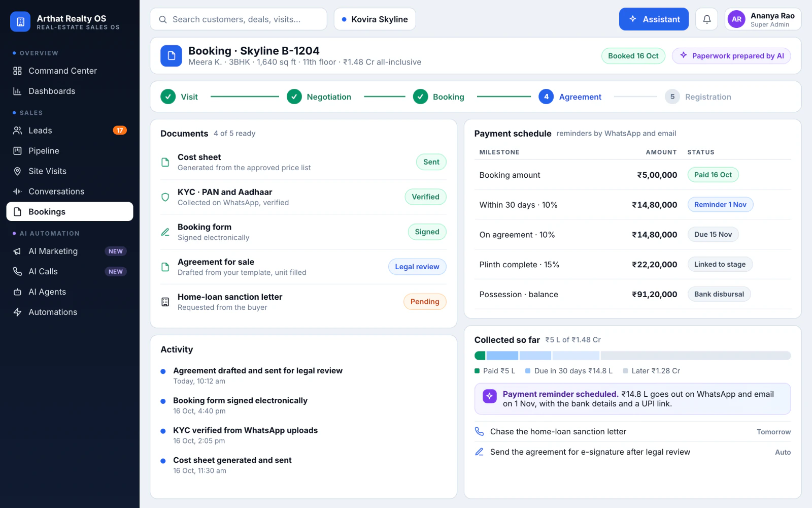Image resolution: width=812 pixels, height=508 pixels.
Task: Select the completed Visit step checkmark
Action: [168, 97]
